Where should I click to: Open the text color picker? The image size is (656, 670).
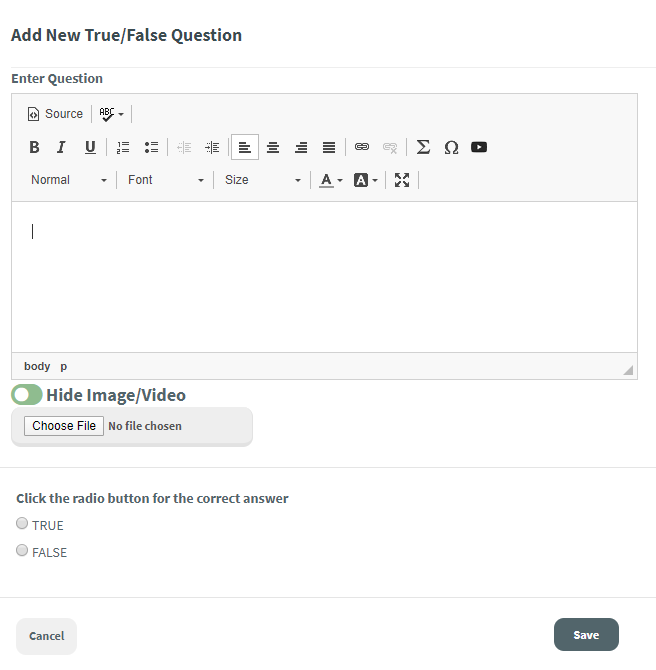[x=330, y=180]
